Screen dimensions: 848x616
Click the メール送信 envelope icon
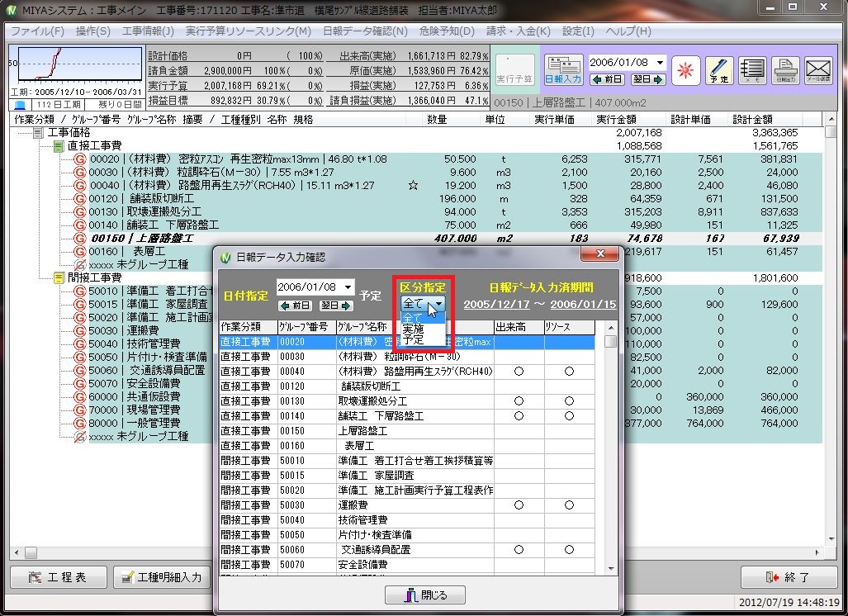pyautogui.click(x=817, y=70)
